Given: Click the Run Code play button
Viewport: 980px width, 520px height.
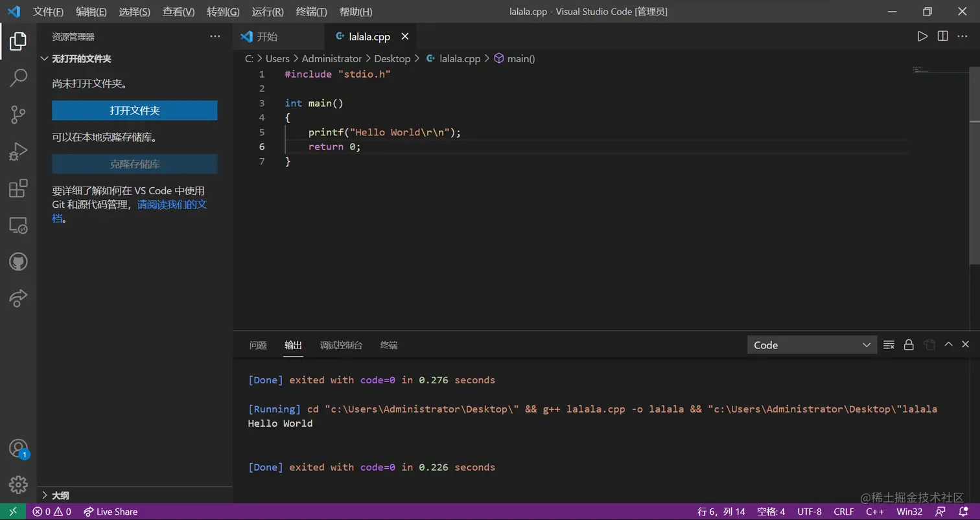Looking at the screenshot, I should pos(922,36).
